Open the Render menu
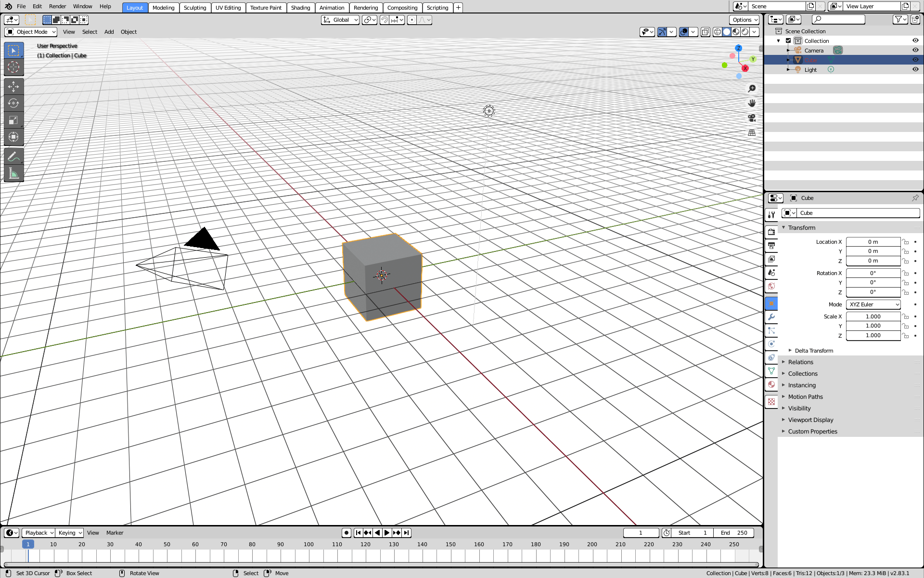The image size is (924, 578). tap(57, 6)
